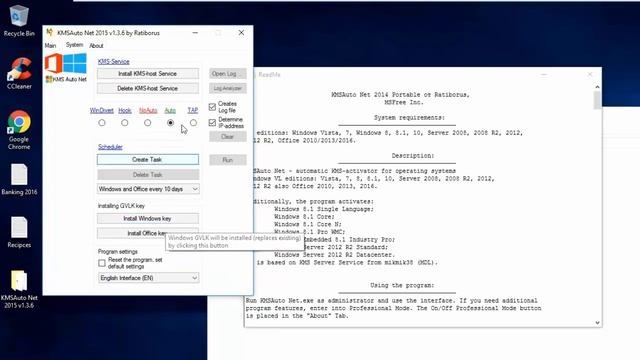The image size is (640, 360).
Task: Open the About tab
Action: click(96, 45)
